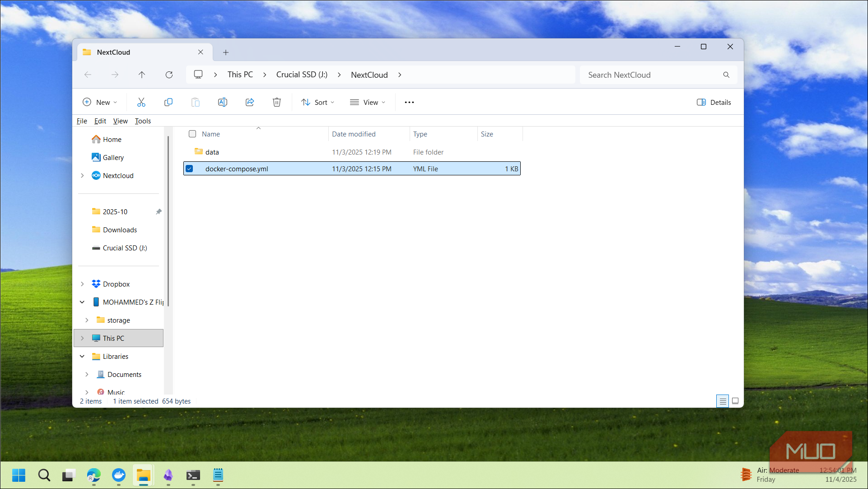
Task: Switch to large thumbnails view icon in status bar
Action: 735,401
